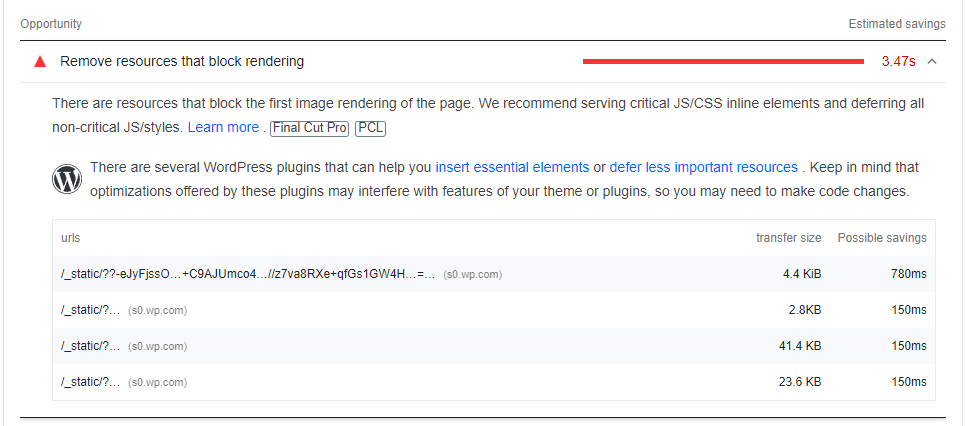Click the red estimated savings bar

(723, 62)
